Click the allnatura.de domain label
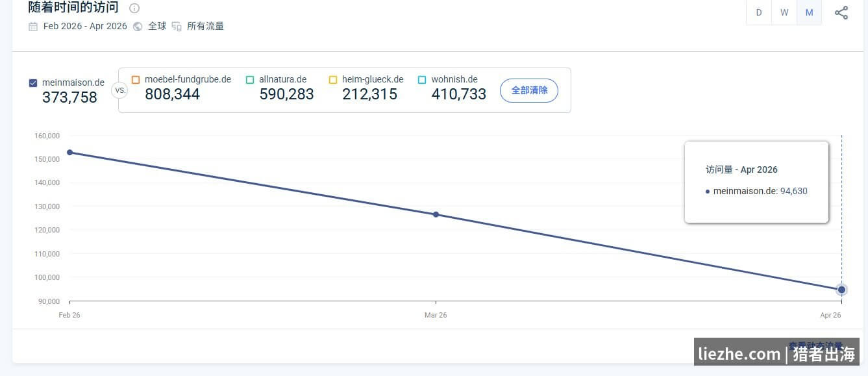 coord(283,80)
